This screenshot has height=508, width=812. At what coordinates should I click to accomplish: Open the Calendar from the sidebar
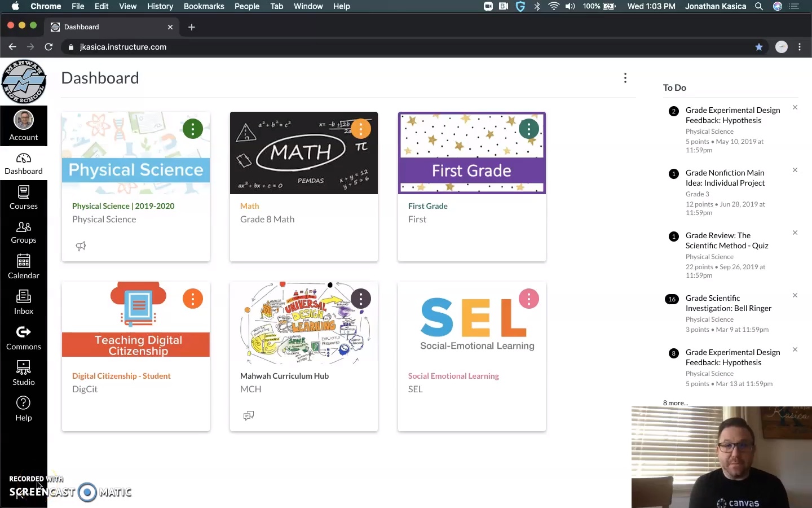[x=23, y=267]
